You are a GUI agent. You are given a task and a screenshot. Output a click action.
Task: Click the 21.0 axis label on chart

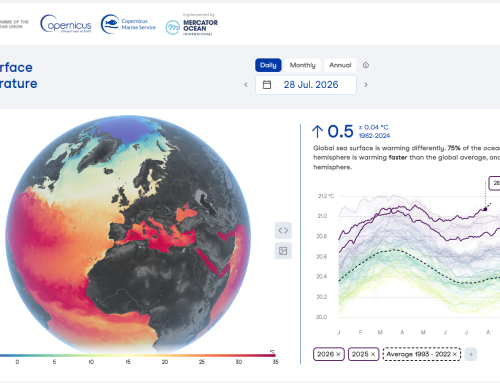pos(322,216)
